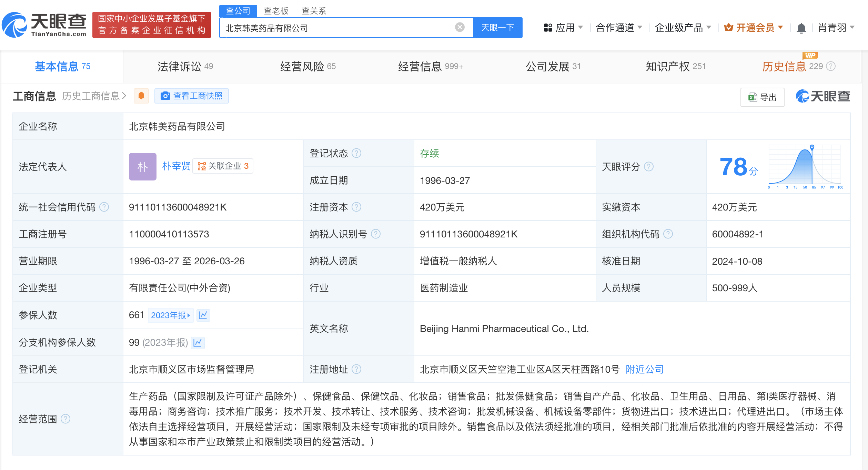Switch to 查公司 search tab

(x=238, y=11)
